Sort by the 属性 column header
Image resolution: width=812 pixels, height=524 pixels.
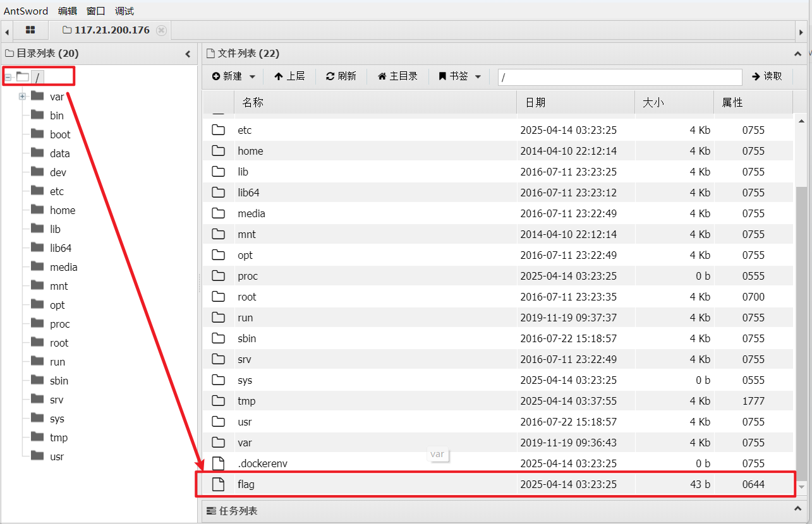[753, 102]
